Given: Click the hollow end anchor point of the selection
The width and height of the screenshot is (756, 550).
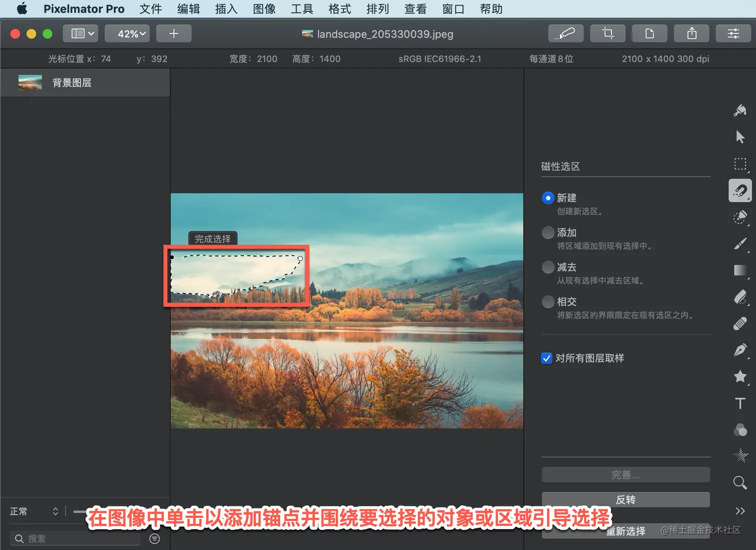Looking at the screenshot, I should click(x=300, y=258).
